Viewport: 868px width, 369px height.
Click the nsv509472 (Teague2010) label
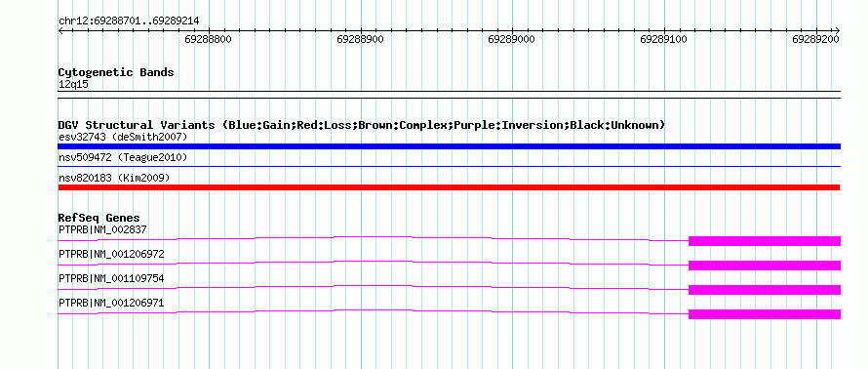tap(123, 158)
